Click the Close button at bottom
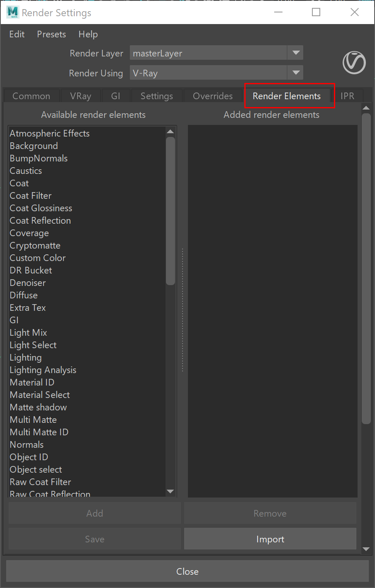 187,571
